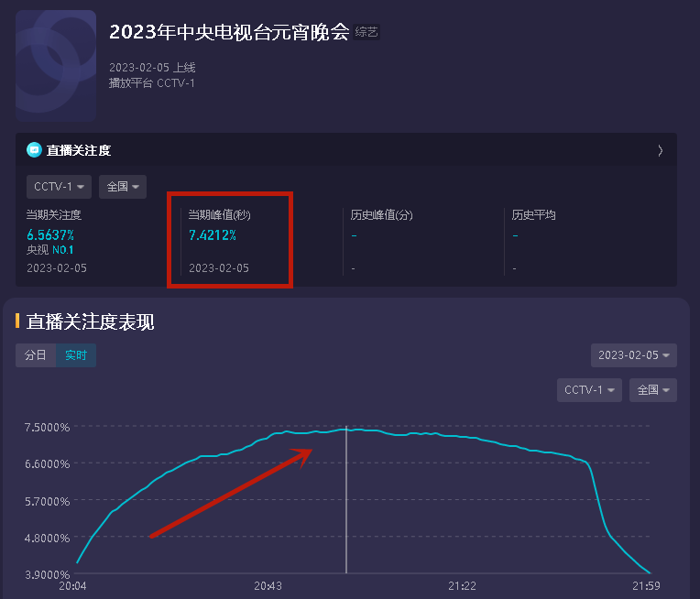The height and width of the screenshot is (599, 700).
Task: Click the 4.8000% y-axis label
Action: 48,538
